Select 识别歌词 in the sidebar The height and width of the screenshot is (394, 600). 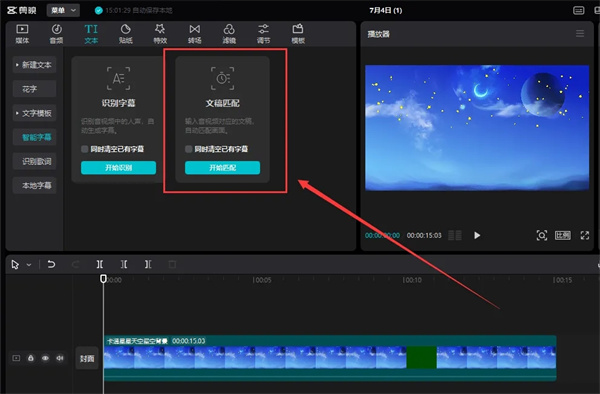pyautogui.click(x=34, y=161)
